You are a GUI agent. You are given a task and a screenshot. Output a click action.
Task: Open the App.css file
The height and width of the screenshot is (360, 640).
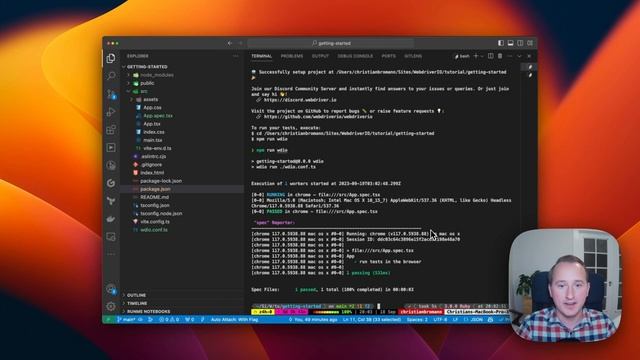tap(152, 108)
